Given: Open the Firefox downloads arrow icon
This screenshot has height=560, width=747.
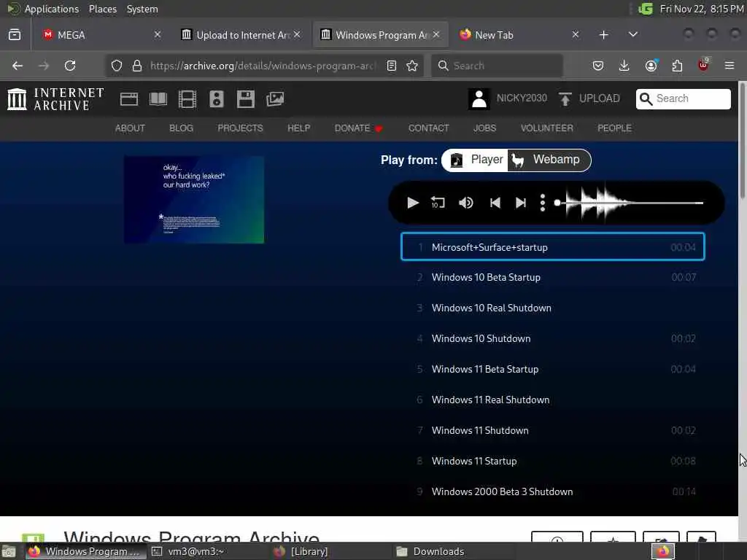Looking at the screenshot, I should (624, 66).
